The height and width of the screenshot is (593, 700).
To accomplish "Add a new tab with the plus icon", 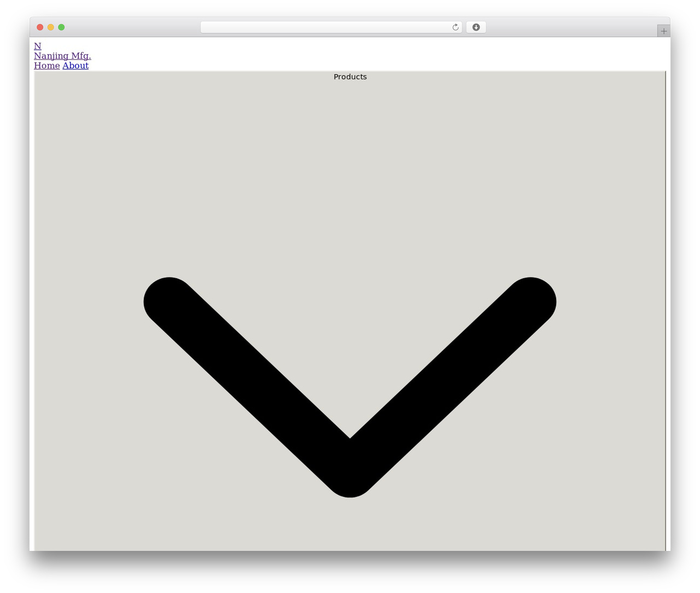I will click(663, 31).
